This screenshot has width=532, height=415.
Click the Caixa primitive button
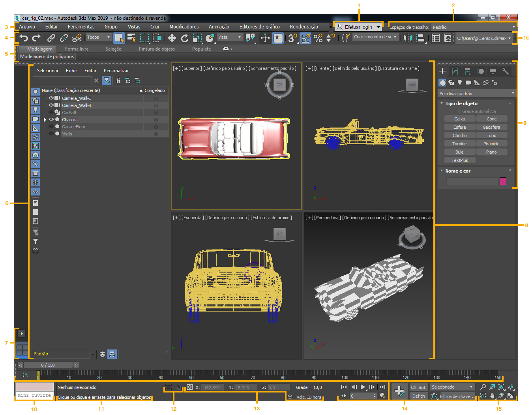(x=459, y=119)
